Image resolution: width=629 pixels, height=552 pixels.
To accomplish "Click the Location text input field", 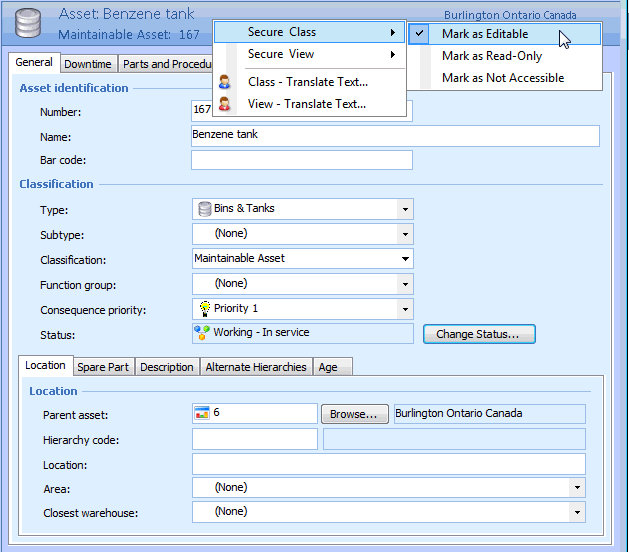I will point(389,464).
